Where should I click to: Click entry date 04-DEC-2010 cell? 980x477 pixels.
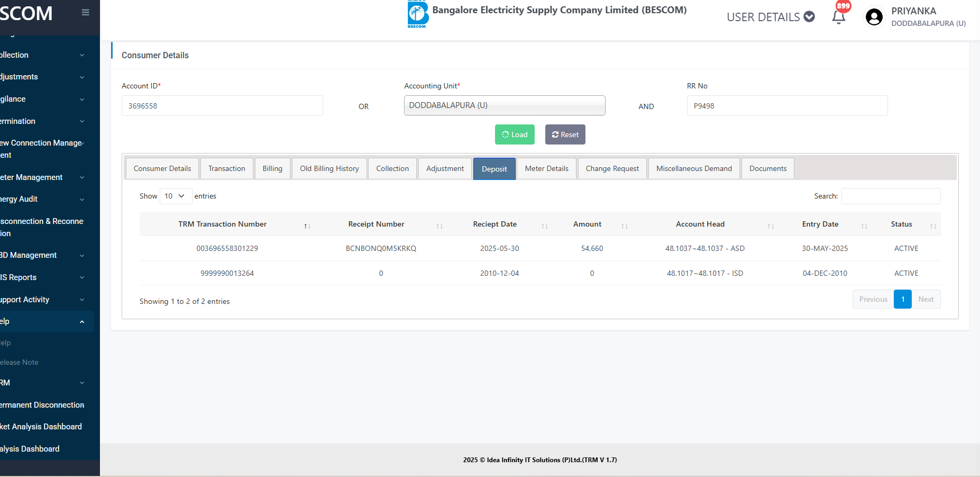click(x=825, y=273)
